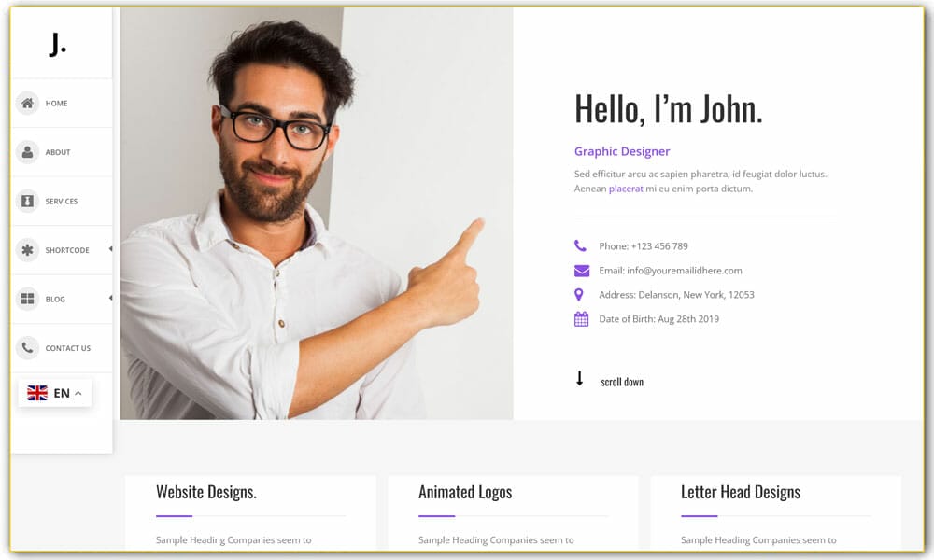
Task: Click the Contact Us phone icon in the sidebar
Action: pos(27,347)
